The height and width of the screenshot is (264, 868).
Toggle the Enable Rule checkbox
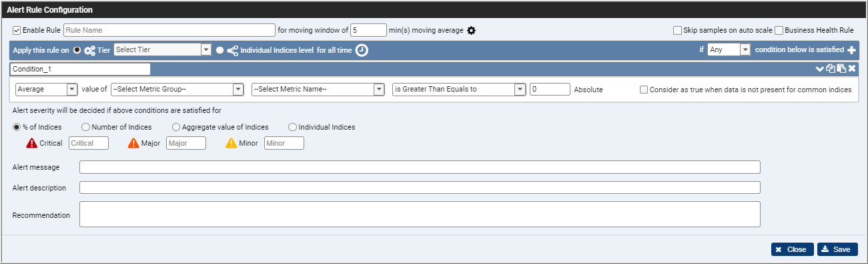(17, 30)
